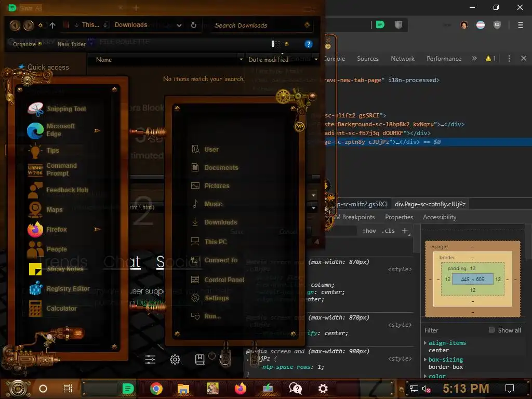
Task: Launch Firefox from Start menu list
Action: pos(47,230)
